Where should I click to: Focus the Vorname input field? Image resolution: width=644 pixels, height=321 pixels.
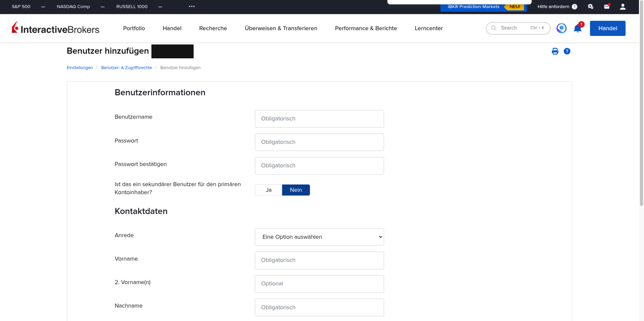319,260
